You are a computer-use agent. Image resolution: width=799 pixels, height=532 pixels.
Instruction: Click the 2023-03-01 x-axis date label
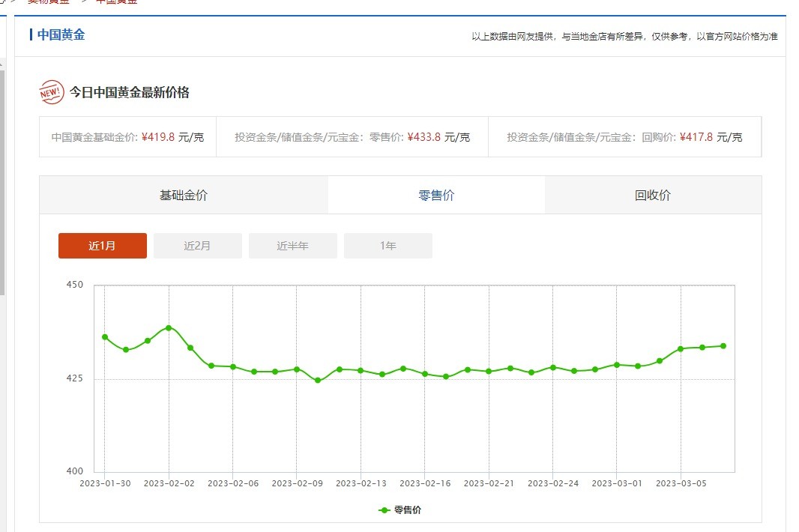617,483
